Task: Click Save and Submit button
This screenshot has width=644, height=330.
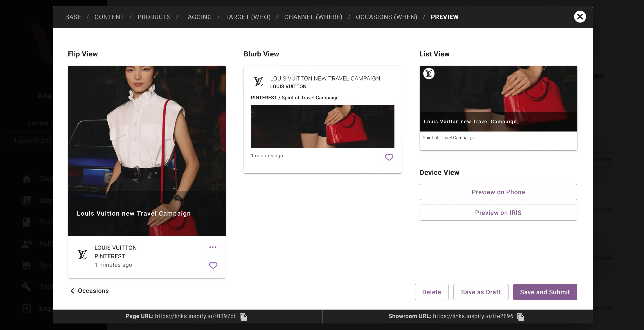Action: pyautogui.click(x=545, y=292)
